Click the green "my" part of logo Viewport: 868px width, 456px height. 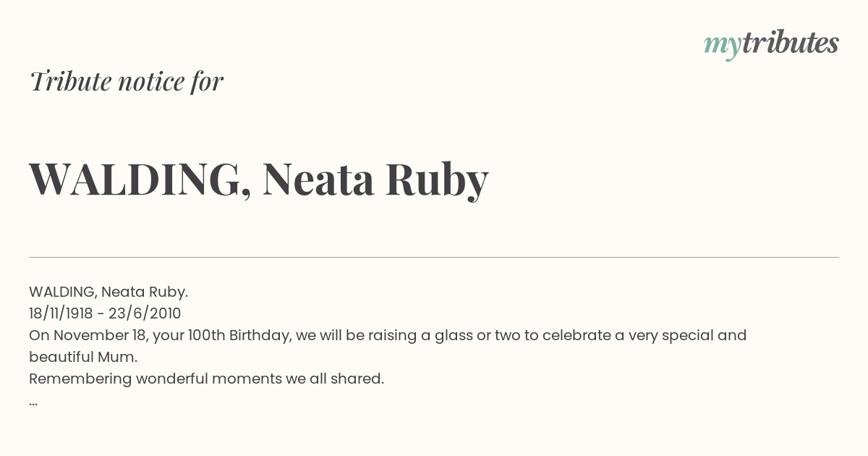coord(723,46)
